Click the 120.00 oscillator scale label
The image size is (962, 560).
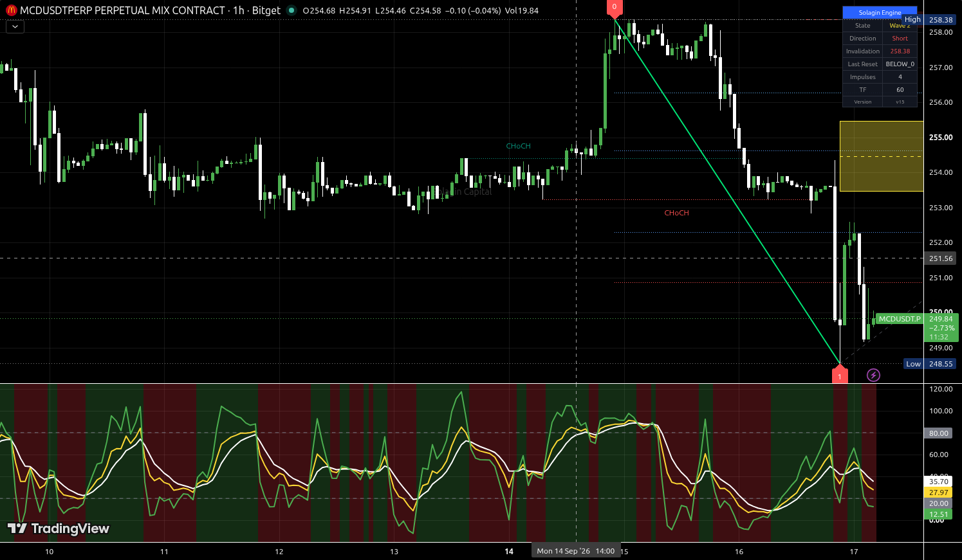coord(941,389)
